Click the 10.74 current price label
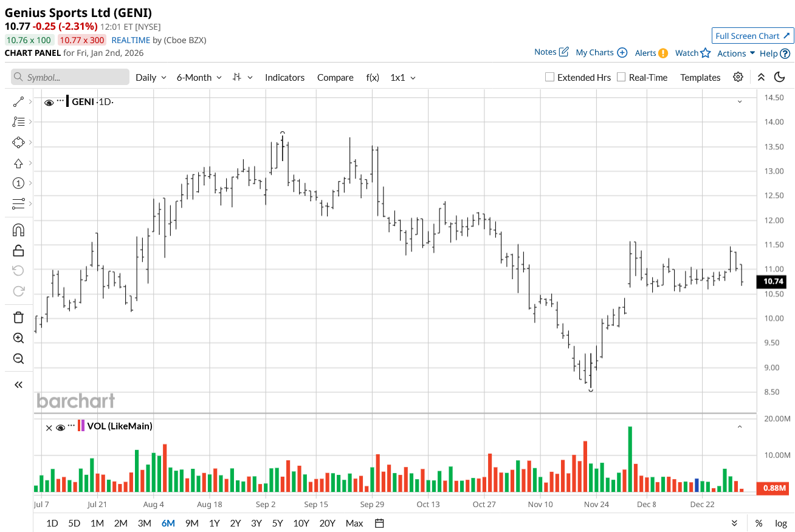 pyautogui.click(x=773, y=282)
